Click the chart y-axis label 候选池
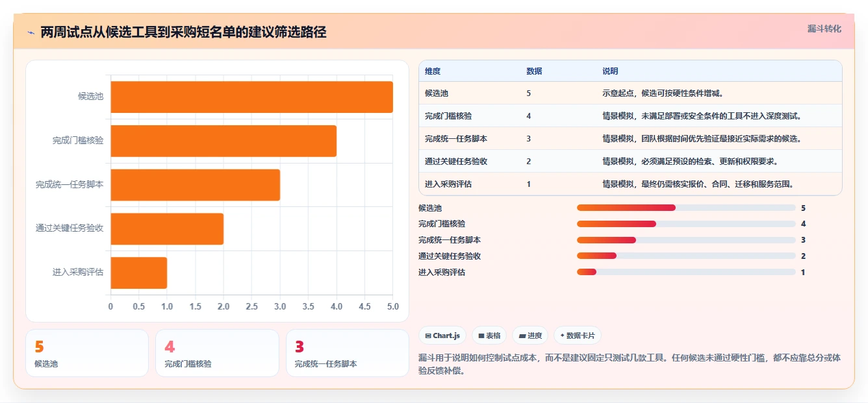This screenshot has height=403, width=868. coord(91,97)
